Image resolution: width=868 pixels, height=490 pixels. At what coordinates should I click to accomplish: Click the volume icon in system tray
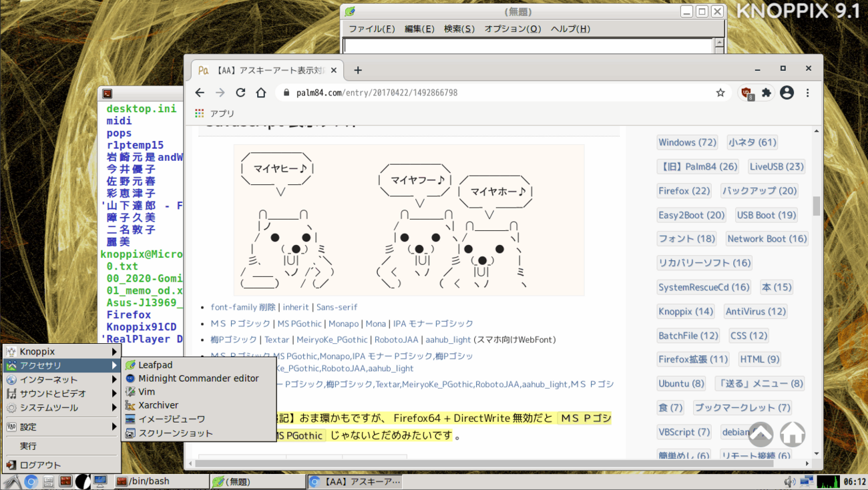(789, 481)
